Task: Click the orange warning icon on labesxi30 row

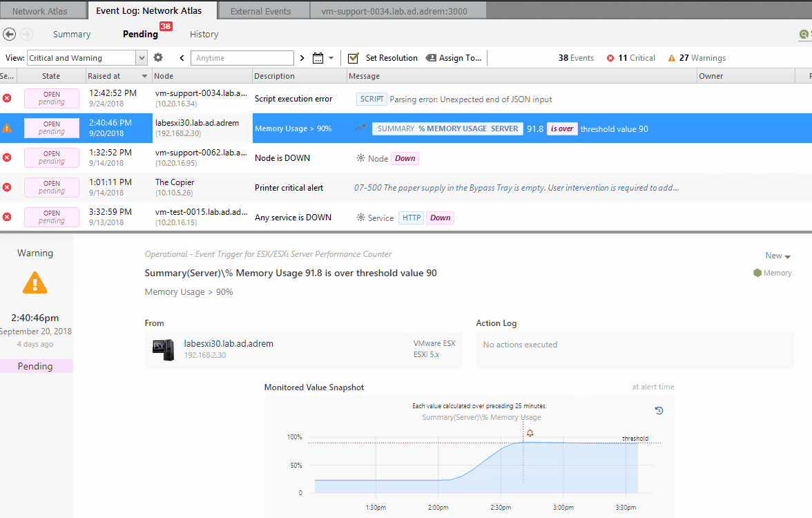Action: click(x=7, y=128)
